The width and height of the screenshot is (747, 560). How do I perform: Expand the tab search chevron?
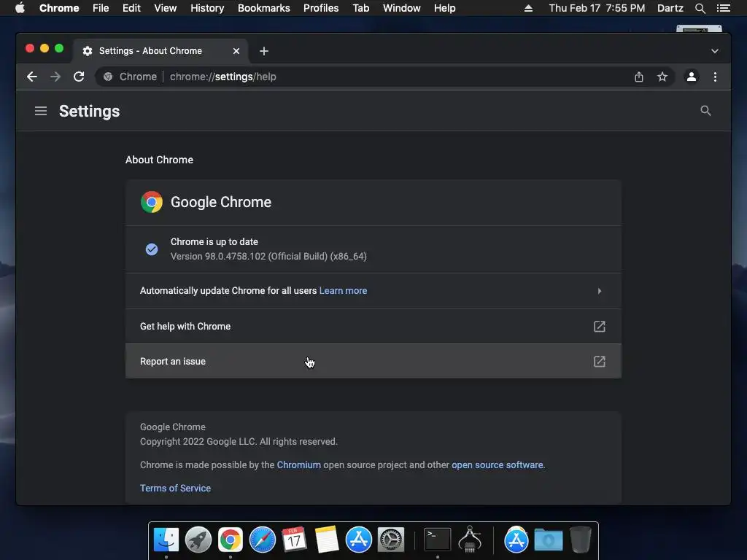(x=715, y=51)
